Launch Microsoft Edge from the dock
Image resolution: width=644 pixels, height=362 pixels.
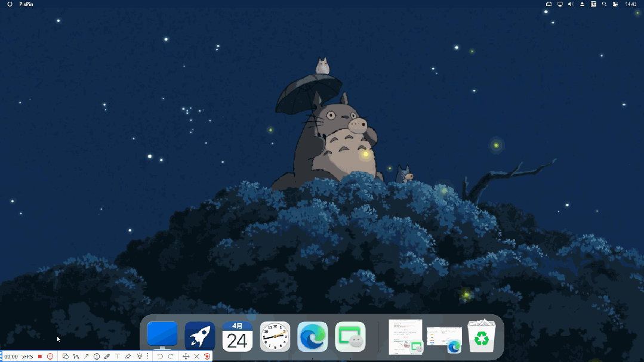(313, 337)
